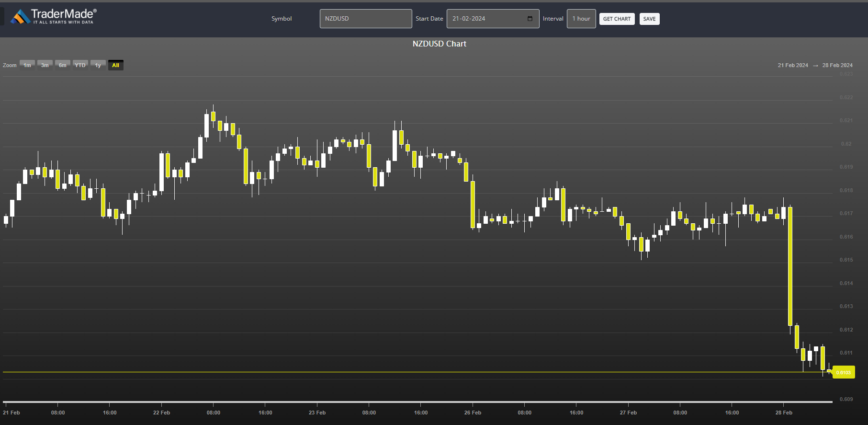The height and width of the screenshot is (425, 868).
Task: Click the chart navigator scrollbar at the bottom
Action: point(417,402)
